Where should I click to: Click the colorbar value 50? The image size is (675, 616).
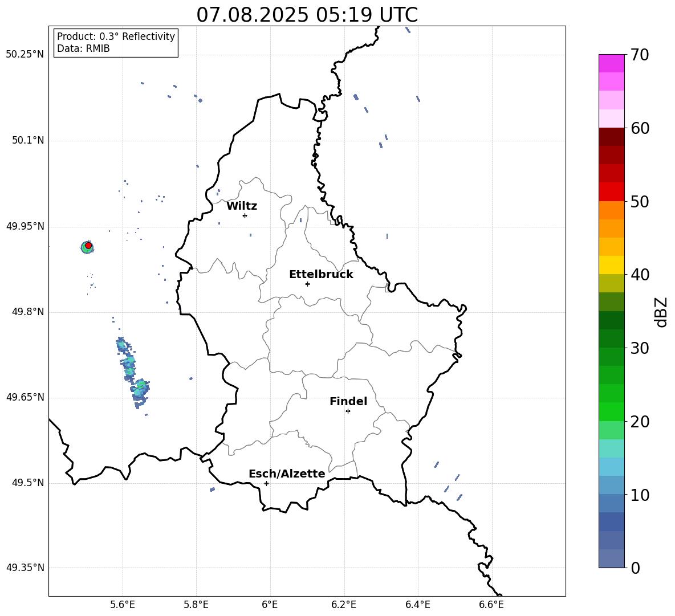coord(640,202)
